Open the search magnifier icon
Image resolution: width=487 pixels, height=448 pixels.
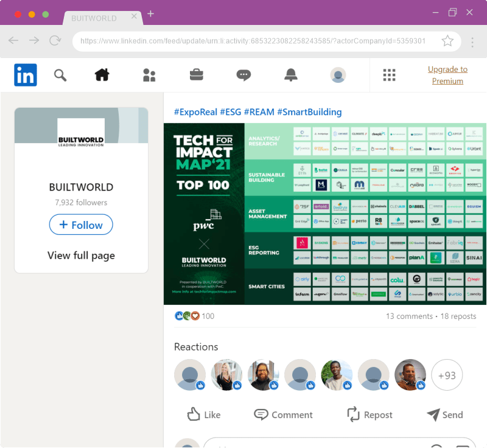[x=60, y=75]
